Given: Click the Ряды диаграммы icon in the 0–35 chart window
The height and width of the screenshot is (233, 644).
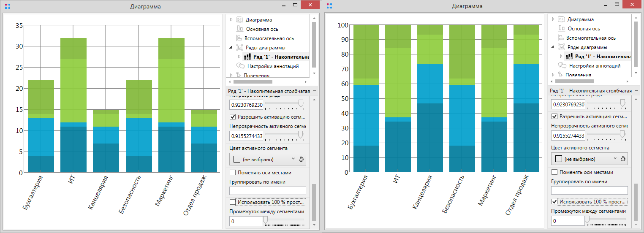Looking at the screenshot, I should click(x=239, y=47).
